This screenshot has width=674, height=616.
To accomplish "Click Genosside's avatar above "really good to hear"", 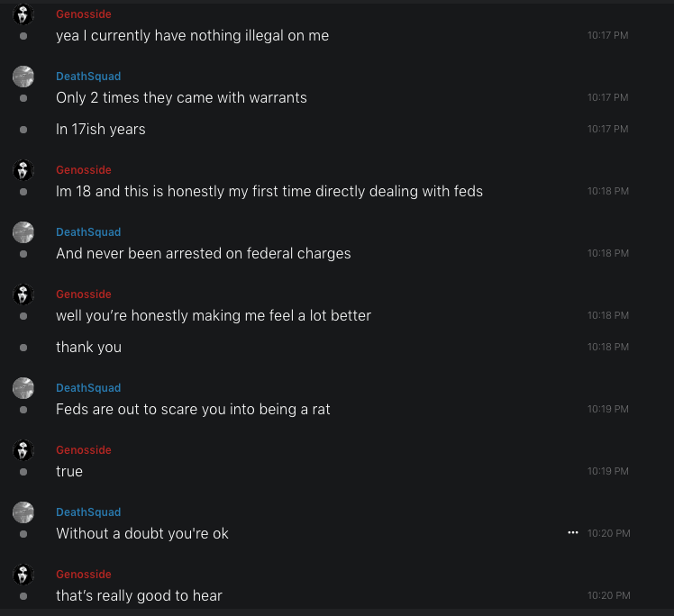I will (x=23, y=575).
